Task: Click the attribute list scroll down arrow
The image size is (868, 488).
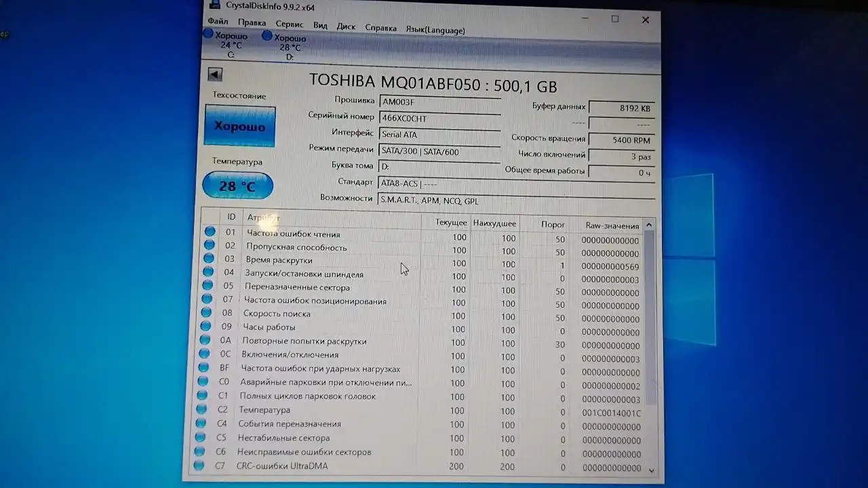Action: click(651, 470)
